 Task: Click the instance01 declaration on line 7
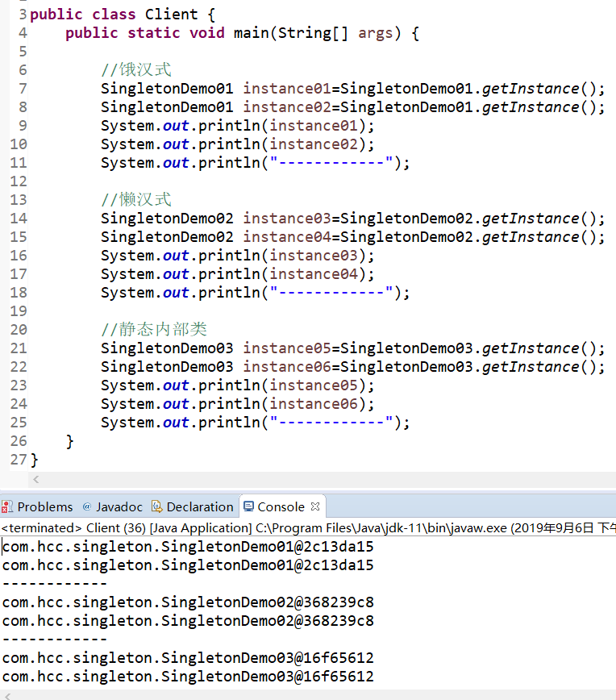(x=352, y=89)
